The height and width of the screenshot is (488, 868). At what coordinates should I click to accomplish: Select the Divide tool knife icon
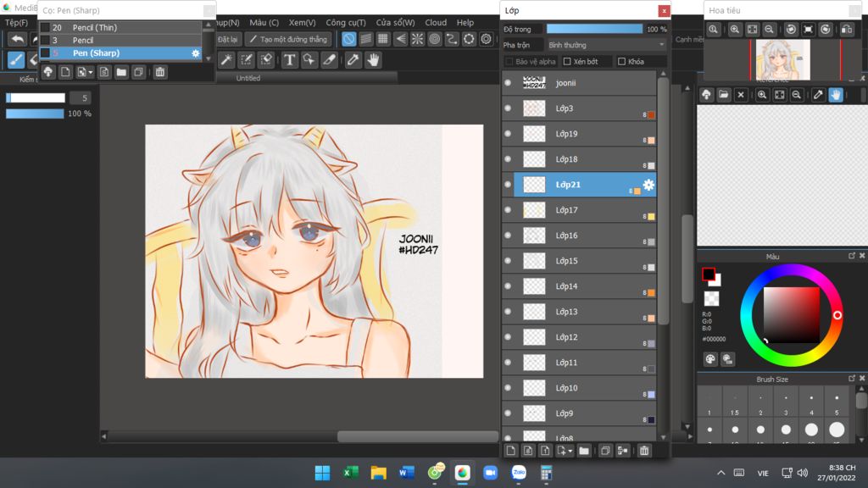coord(330,60)
